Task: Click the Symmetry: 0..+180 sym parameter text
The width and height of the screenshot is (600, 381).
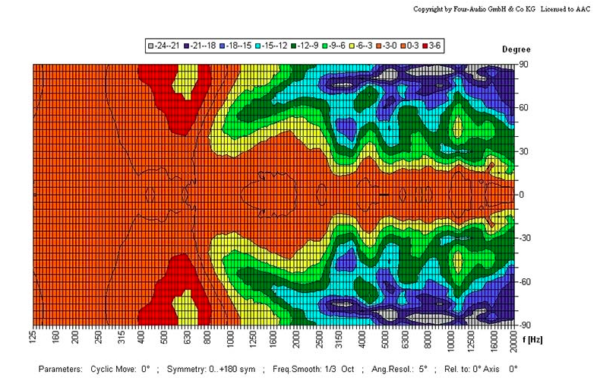Action: click(211, 369)
